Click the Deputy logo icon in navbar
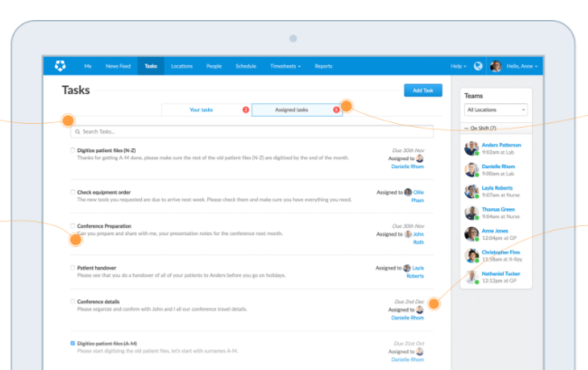Viewport: 588px width, 370px height. pyautogui.click(x=60, y=66)
